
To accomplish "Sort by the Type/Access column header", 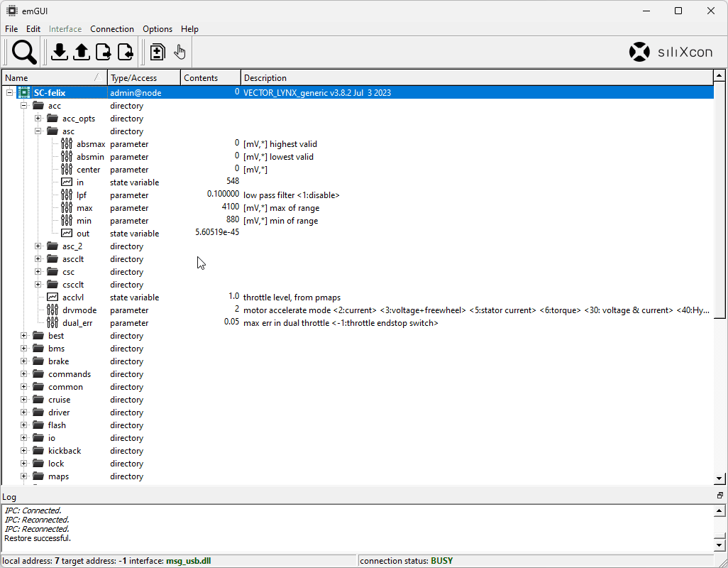I will [144, 77].
